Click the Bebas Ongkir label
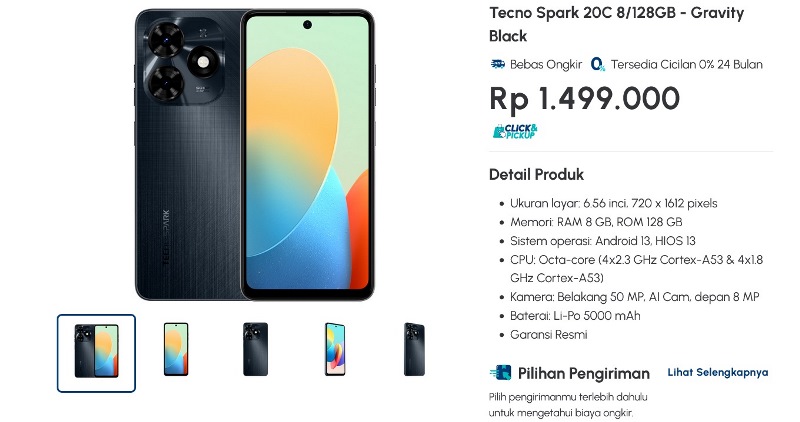 [x=546, y=64]
